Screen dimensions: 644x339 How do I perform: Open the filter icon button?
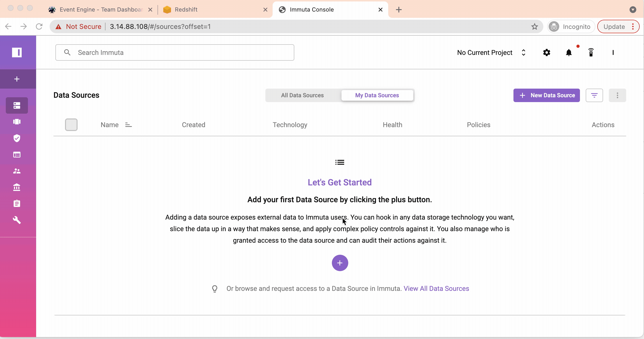[594, 95]
